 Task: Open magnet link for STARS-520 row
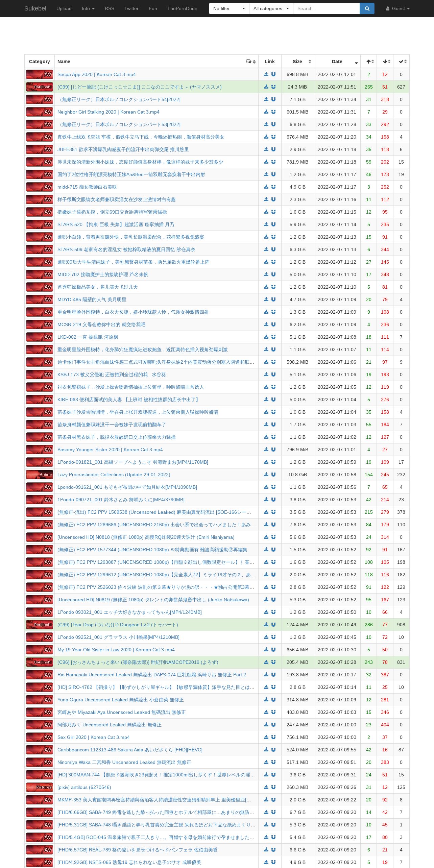(x=273, y=224)
